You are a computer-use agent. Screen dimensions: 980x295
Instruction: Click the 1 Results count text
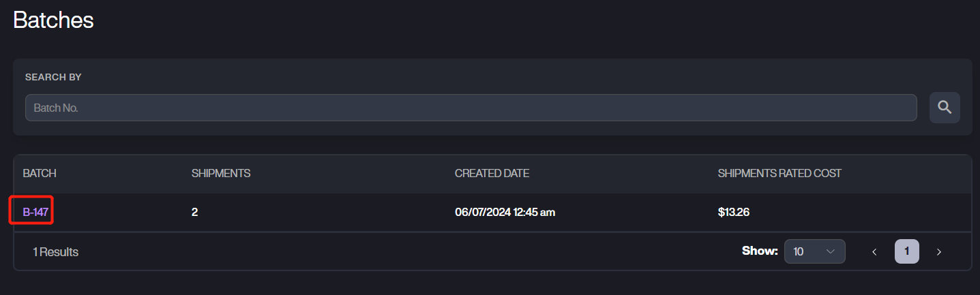point(56,252)
